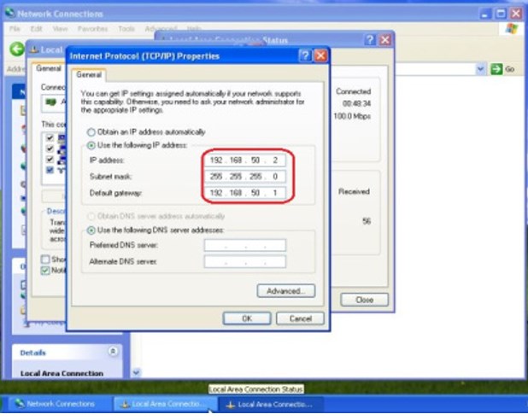Toggle the first component checkbox in connection properties

coord(50,137)
